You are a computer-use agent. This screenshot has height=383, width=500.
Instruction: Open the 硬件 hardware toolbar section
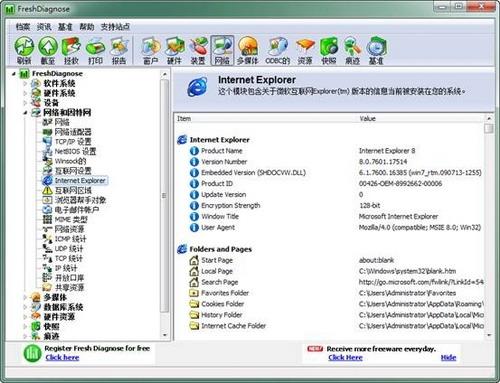(x=174, y=50)
